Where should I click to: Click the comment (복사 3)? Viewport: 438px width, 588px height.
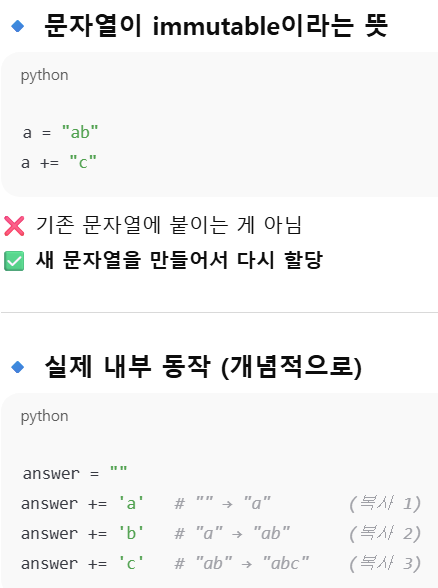(385, 563)
